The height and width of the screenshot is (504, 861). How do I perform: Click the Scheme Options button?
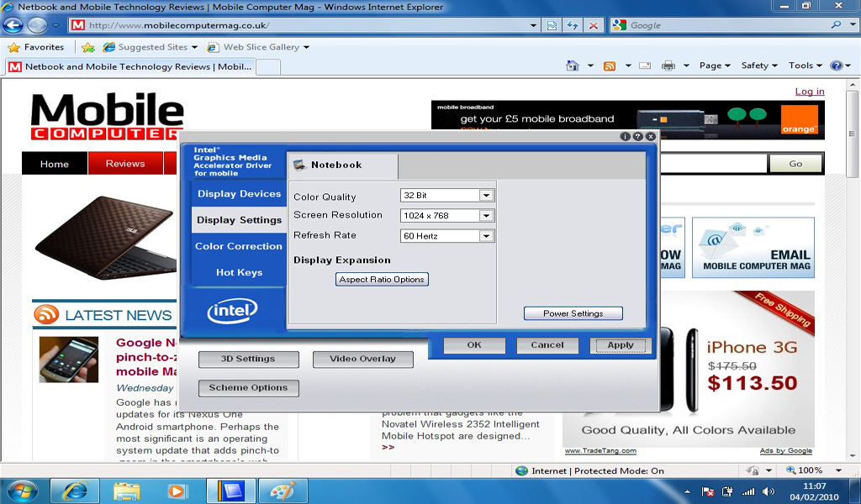(x=248, y=388)
